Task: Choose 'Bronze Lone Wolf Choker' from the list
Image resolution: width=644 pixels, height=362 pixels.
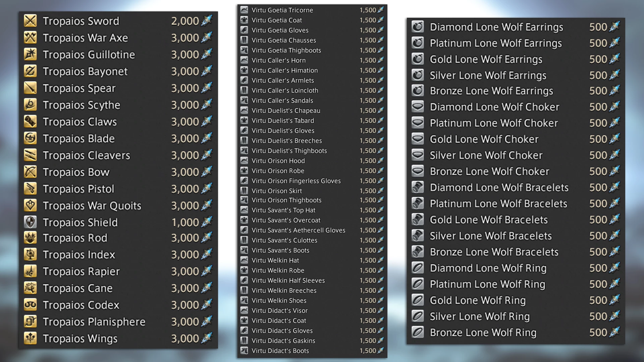Action: pyautogui.click(x=490, y=171)
